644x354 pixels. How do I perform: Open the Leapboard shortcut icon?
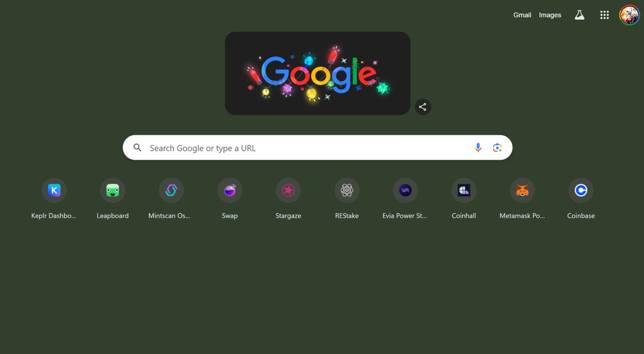113,190
